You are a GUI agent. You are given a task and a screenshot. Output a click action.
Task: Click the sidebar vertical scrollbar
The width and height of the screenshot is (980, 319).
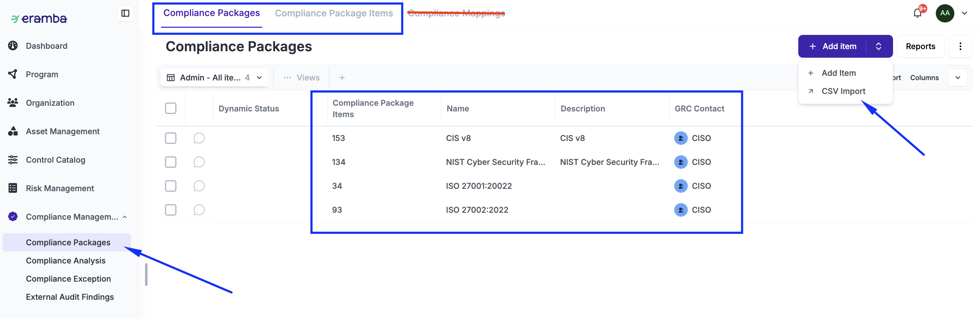[x=146, y=274]
